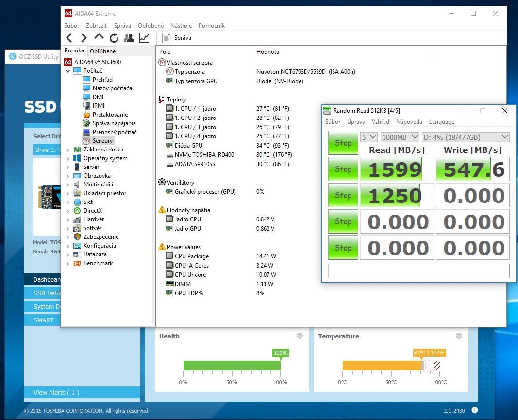
Task: Go forward with AIDA64 toolbar right arrow
Action: click(84, 38)
